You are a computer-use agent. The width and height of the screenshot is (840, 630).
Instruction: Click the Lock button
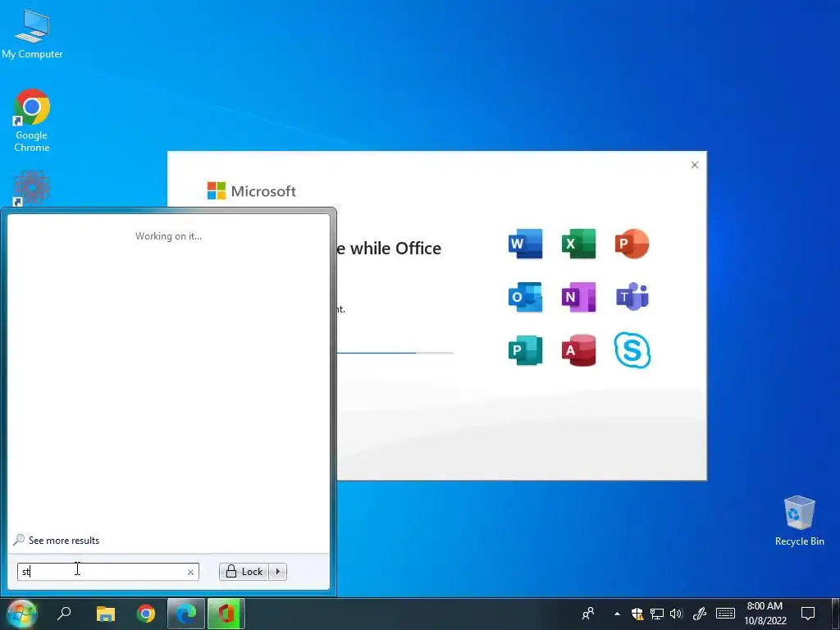(244, 572)
